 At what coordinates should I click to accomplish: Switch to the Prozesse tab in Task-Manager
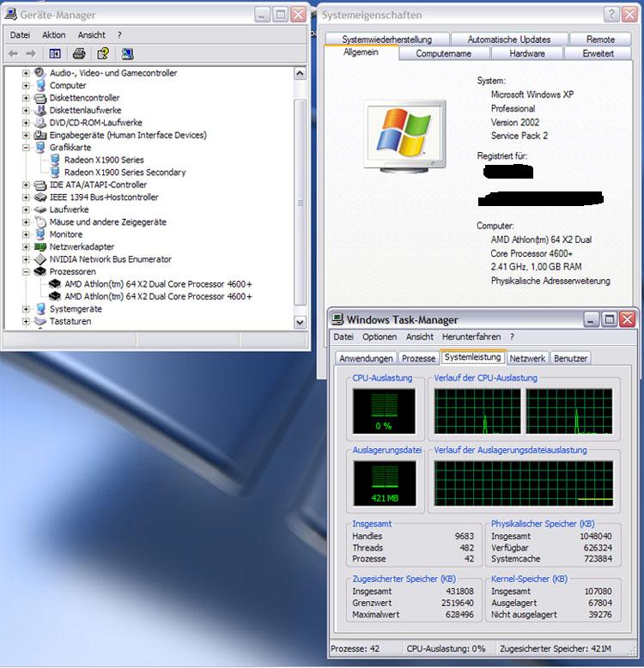coord(419,358)
